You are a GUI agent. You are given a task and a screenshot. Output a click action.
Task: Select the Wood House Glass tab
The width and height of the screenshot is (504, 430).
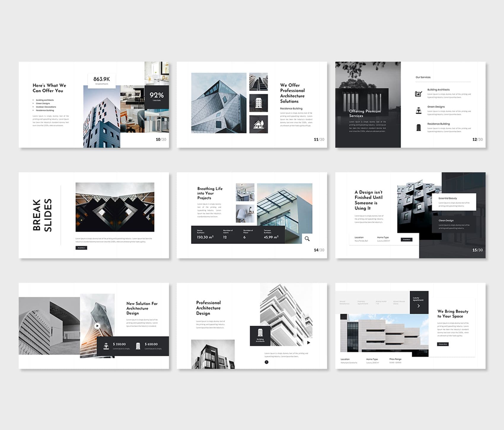pyautogui.click(x=399, y=302)
